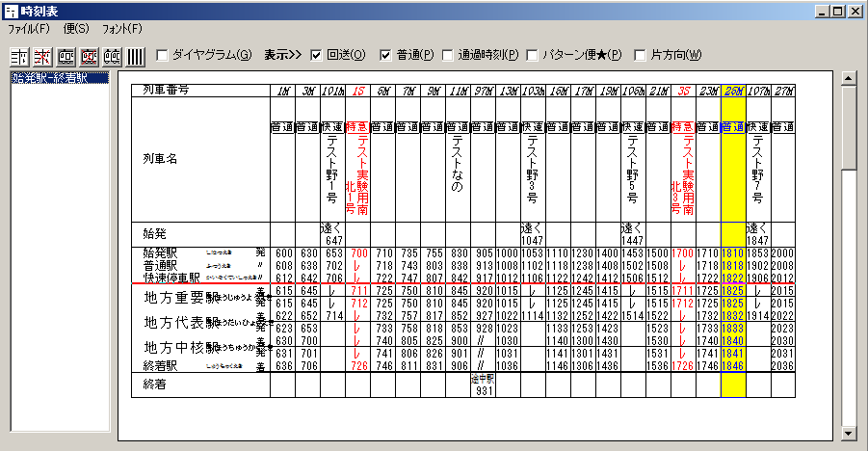Screen dimensions: 868x451
Task: Click the delete train icon with red cross
Action: pos(90,54)
